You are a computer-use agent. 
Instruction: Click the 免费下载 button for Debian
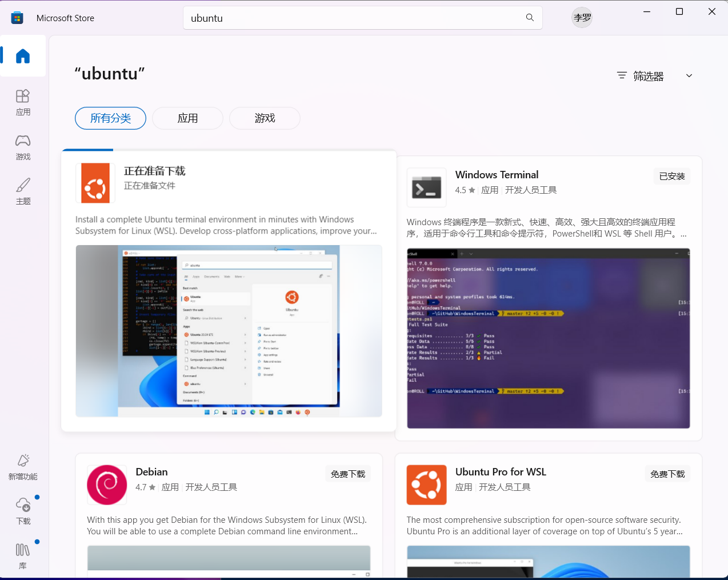(x=348, y=474)
